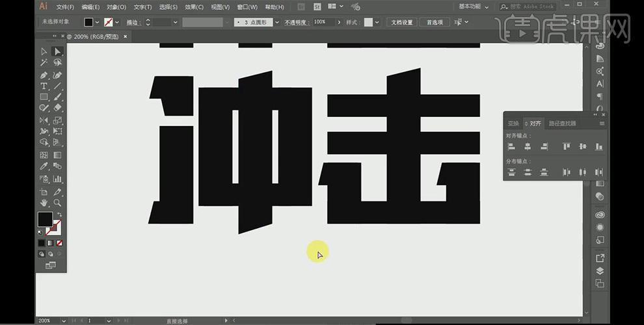Viewport: 644px width, 325px height.
Task: Open the 3 点圆形 brush dropdown
Action: coord(277,22)
